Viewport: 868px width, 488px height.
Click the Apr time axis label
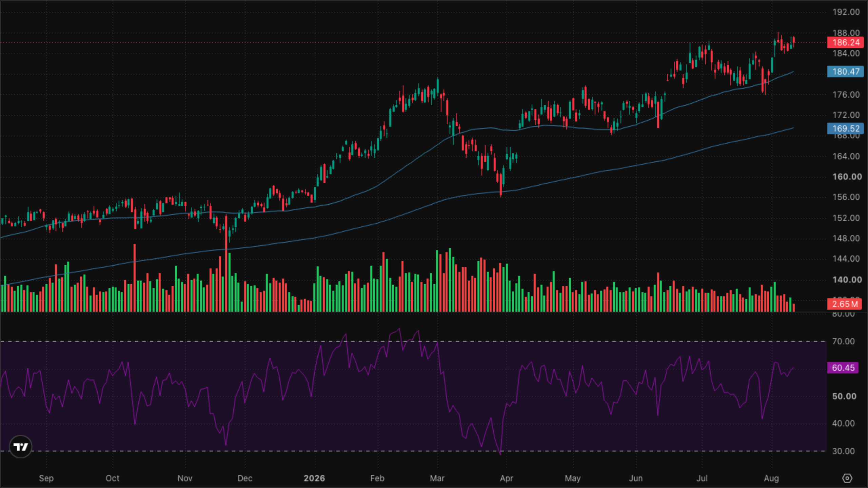pos(507,478)
